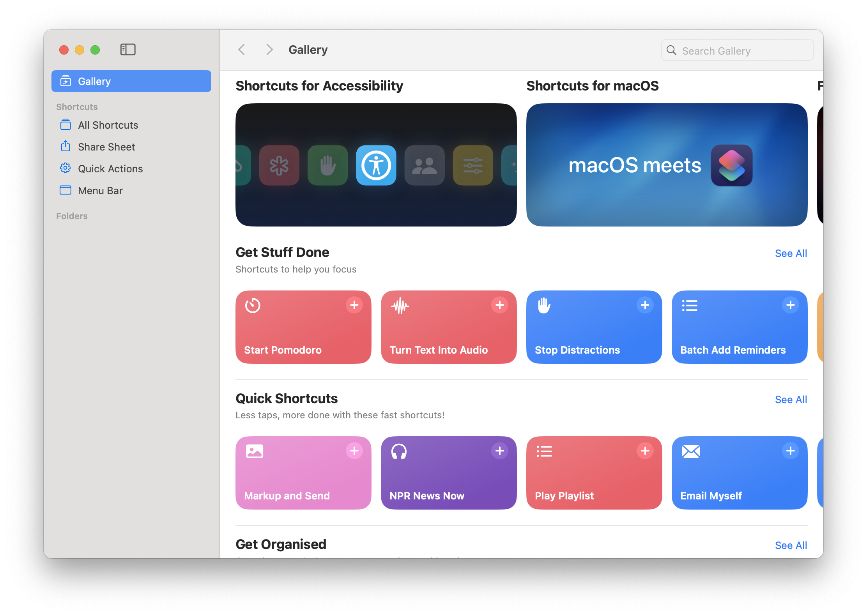This screenshot has height=616, width=867.
Task: Click See All next to Get Organised
Action: point(791,545)
